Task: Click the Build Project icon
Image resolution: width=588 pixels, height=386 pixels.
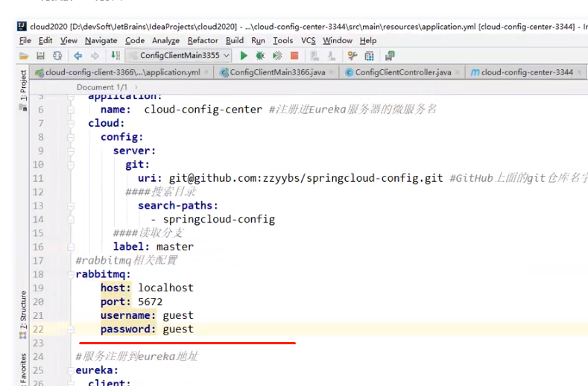Action: (116, 56)
